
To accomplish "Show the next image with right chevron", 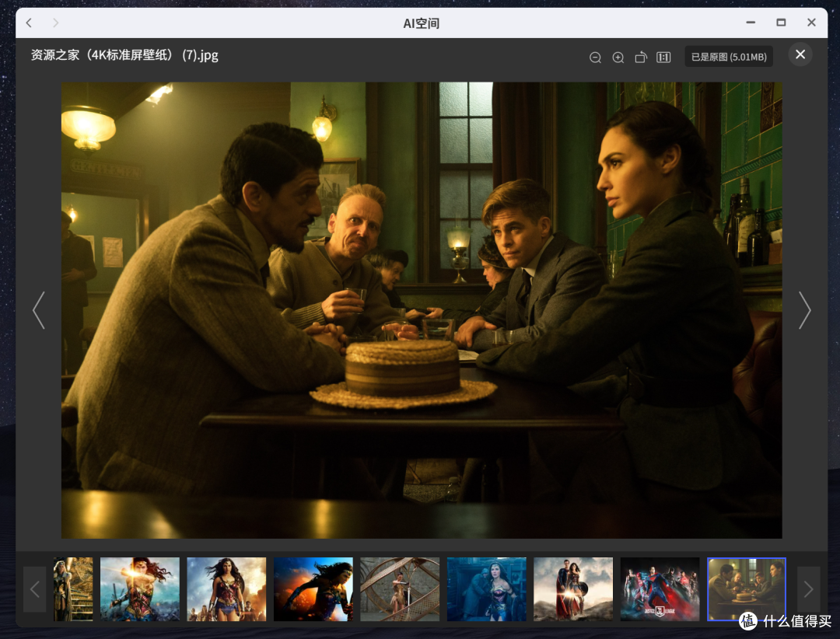I will (x=805, y=310).
